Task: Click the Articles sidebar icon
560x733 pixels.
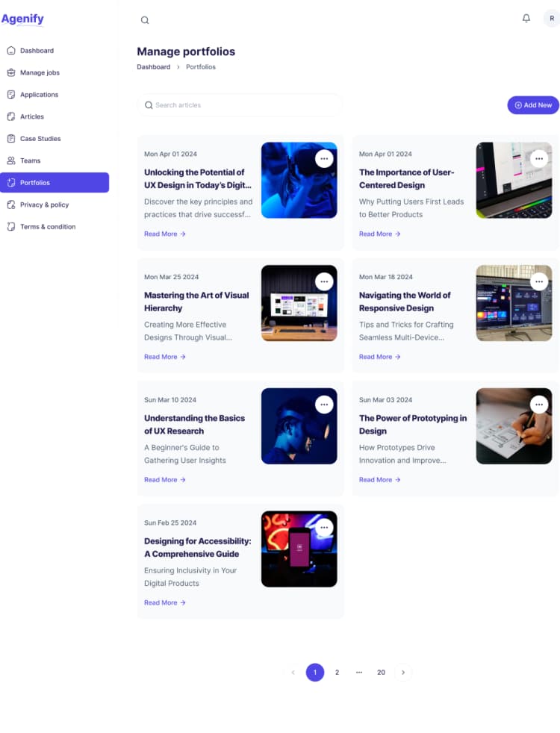Action: [11, 116]
